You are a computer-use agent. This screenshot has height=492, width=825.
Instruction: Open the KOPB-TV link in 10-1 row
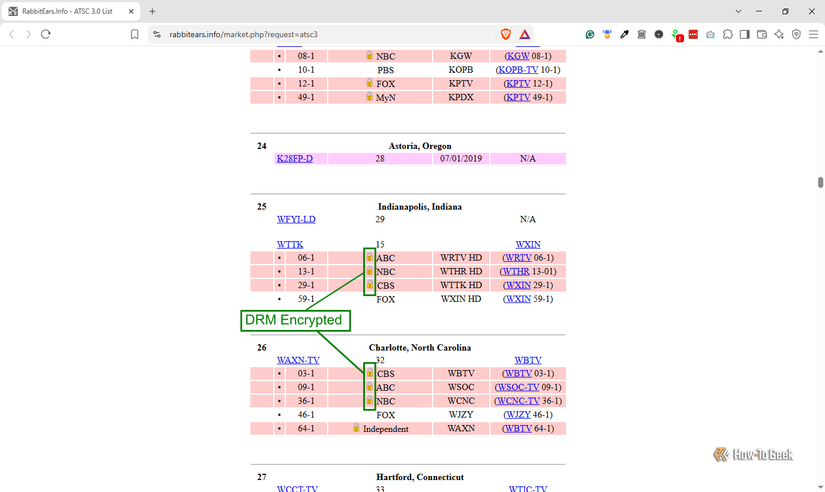518,69
